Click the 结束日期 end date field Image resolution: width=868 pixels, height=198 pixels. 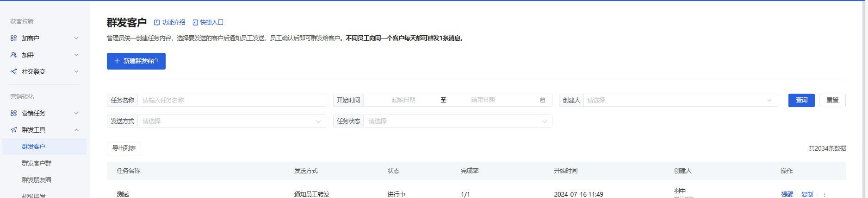tap(483, 100)
